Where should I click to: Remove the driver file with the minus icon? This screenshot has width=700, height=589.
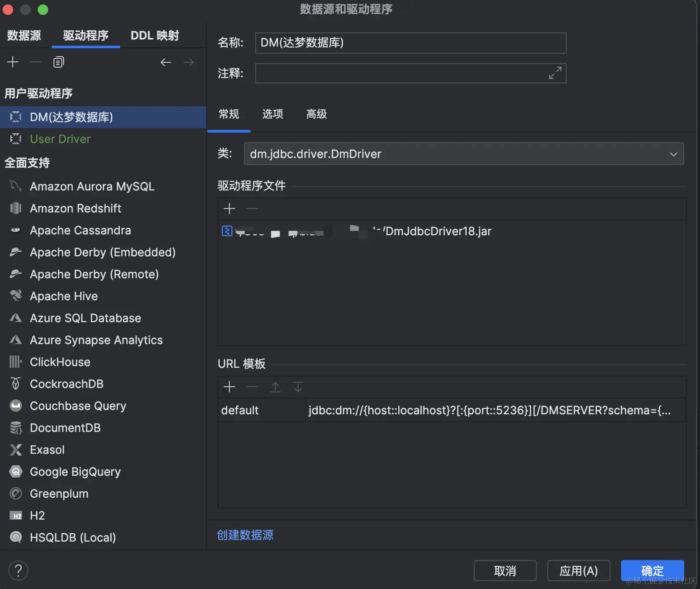click(x=252, y=208)
